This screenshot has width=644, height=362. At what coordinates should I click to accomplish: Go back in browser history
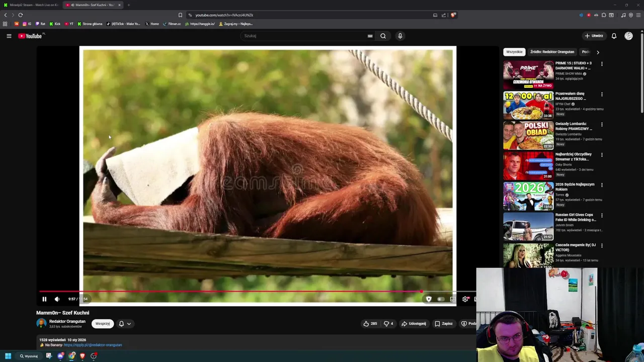pyautogui.click(x=6, y=15)
